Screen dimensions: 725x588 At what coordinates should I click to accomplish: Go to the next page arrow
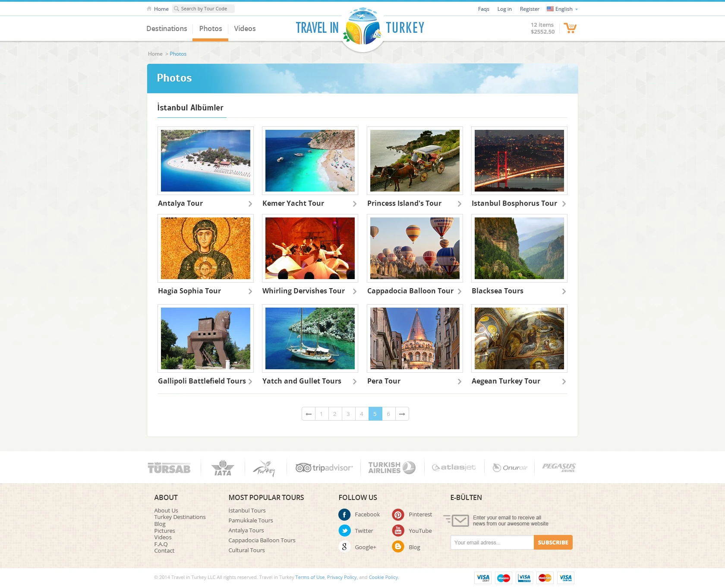[x=402, y=414]
